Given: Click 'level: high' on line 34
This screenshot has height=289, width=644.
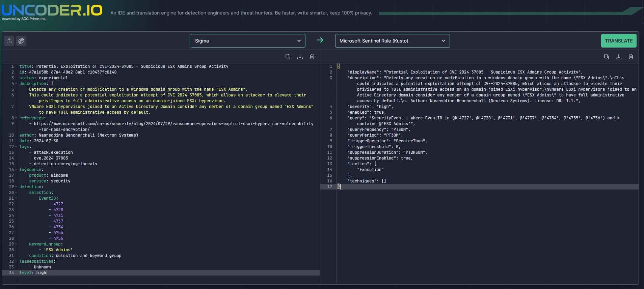Looking at the screenshot, I should (33, 273).
